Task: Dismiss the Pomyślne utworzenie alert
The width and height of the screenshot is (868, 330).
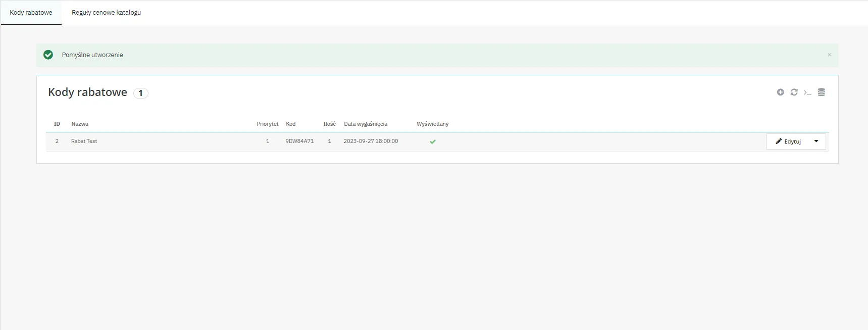Action: pos(829,55)
